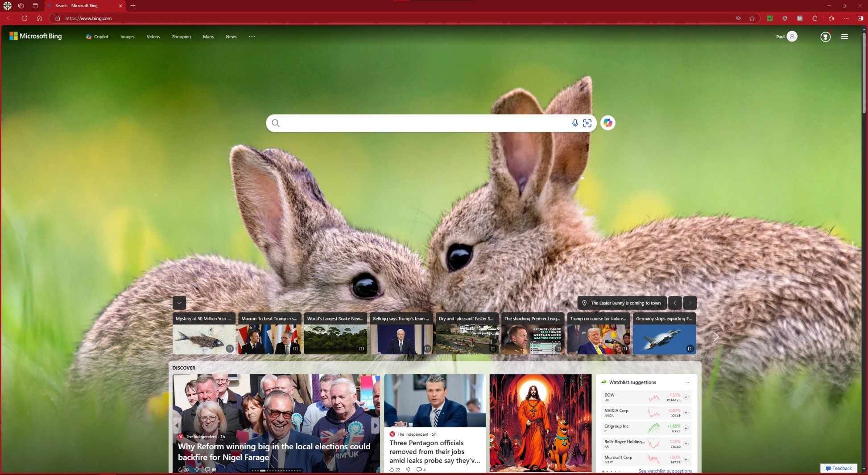This screenshot has height=475, width=868.
Task: Open the Bing hamburger settings menu
Action: 844,37
